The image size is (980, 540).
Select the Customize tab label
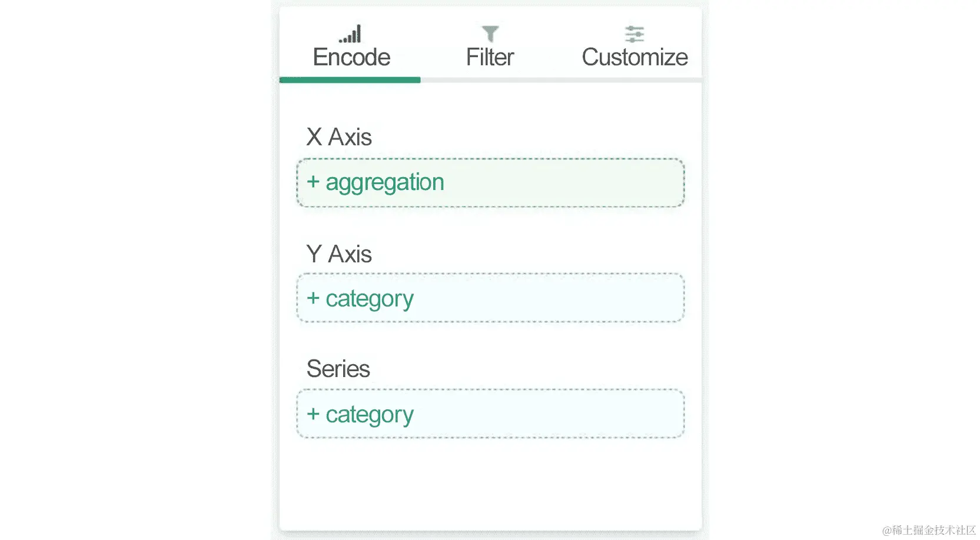[x=634, y=58]
